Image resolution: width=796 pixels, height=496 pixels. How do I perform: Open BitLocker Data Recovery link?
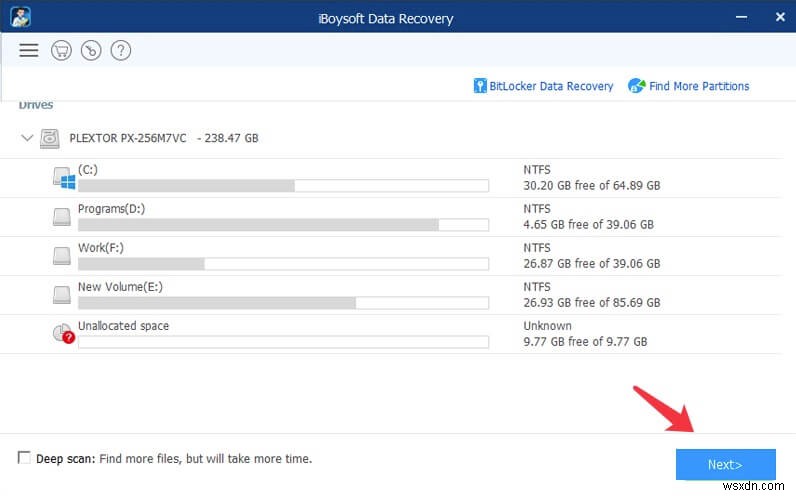coord(543,86)
